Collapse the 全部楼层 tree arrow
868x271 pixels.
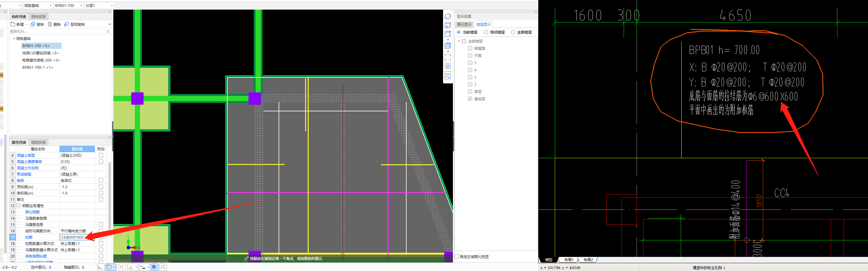point(459,41)
